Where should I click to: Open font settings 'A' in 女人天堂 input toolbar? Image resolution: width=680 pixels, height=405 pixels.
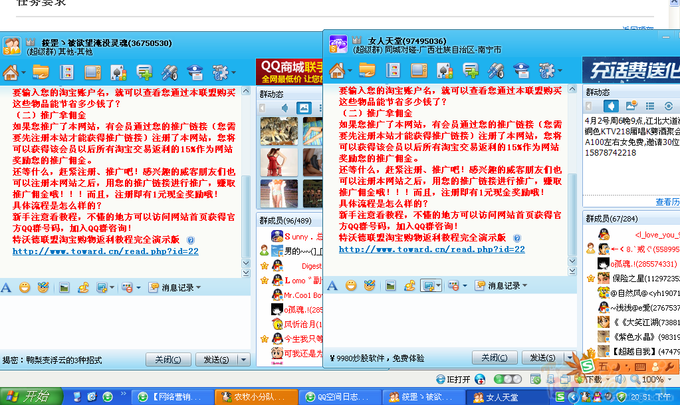pyautogui.click(x=332, y=285)
